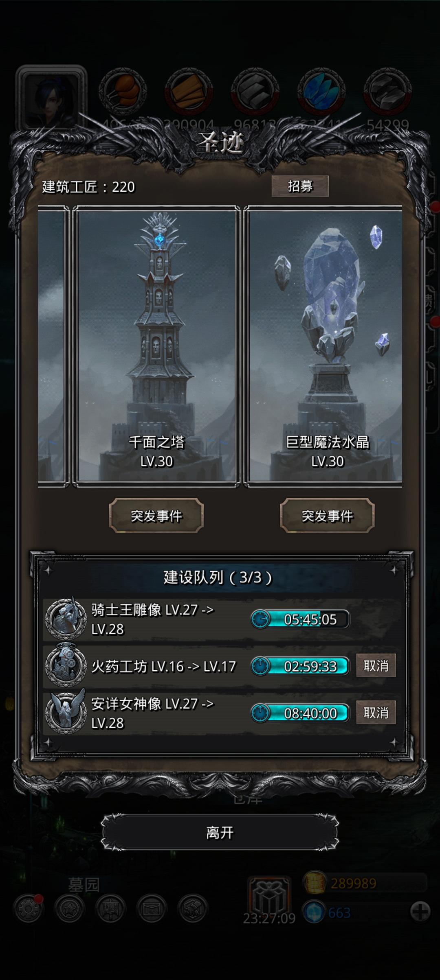Screen dimensions: 440x980
Task: Click the 离开 leave button
Action: tap(220, 833)
